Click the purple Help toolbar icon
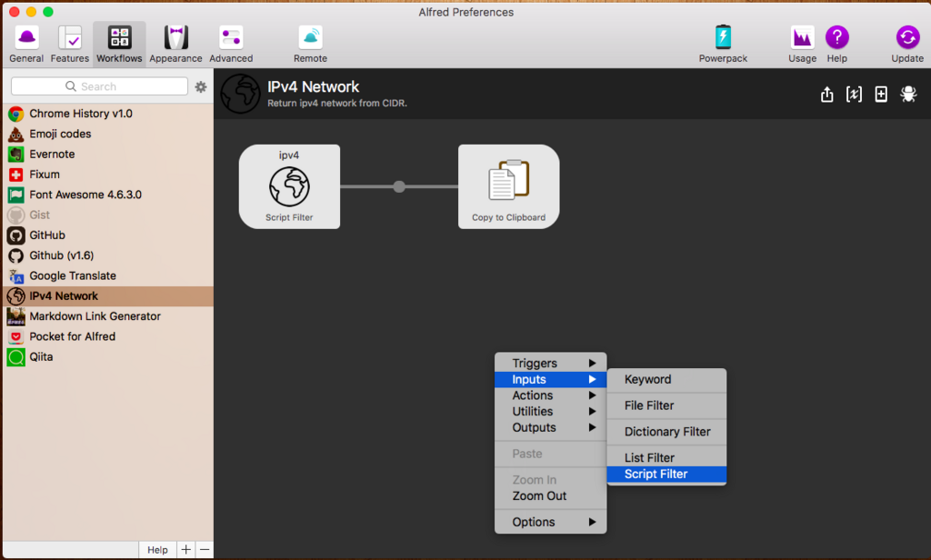The image size is (931, 560). pyautogui.click(x=836, y=37)
